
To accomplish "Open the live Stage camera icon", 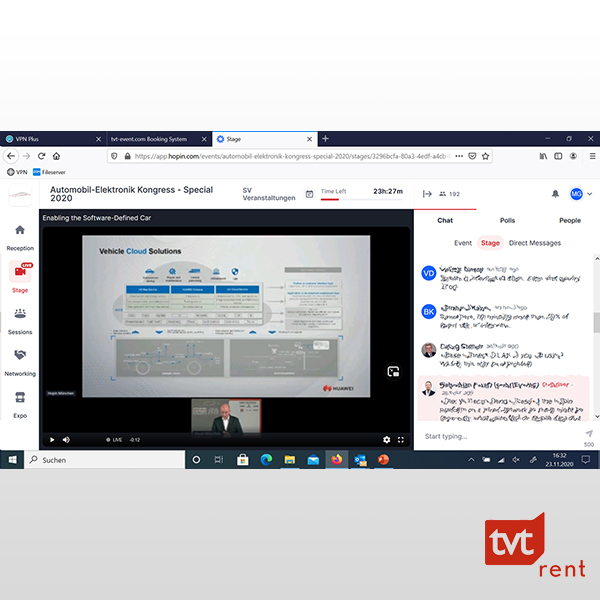I will [20, 271].
